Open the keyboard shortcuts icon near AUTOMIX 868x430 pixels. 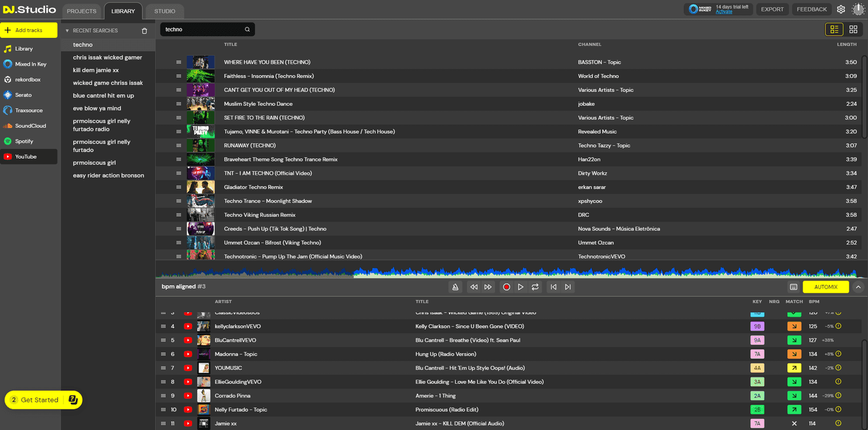pos(794,287)
